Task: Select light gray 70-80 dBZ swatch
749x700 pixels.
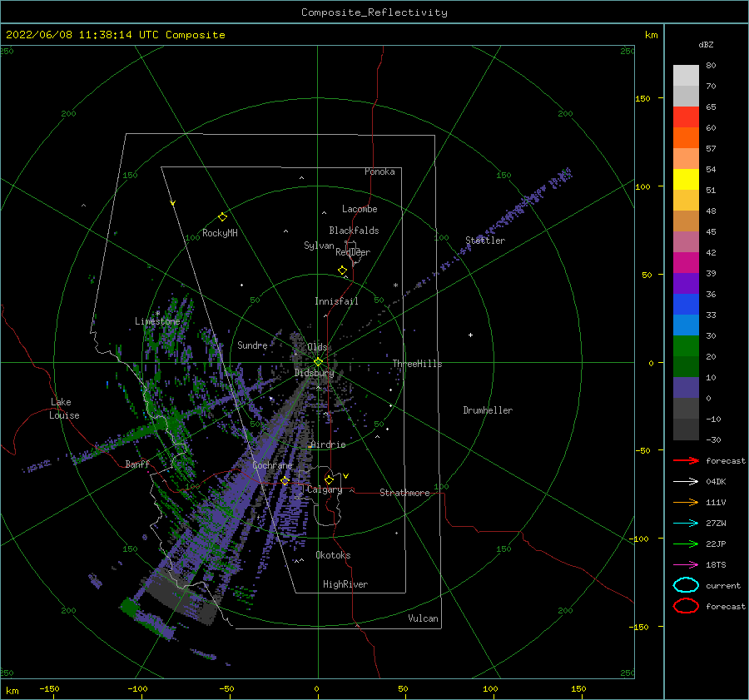Action: point(686,76)
